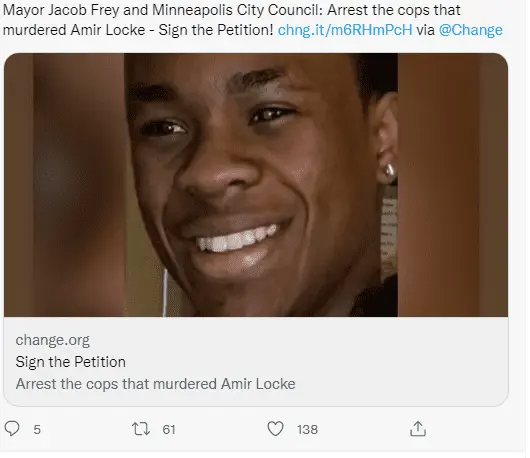530x458 pixels.
Task: Open the chng.it/m6RHmPcH short link
Action: click(x=345, y=30)
